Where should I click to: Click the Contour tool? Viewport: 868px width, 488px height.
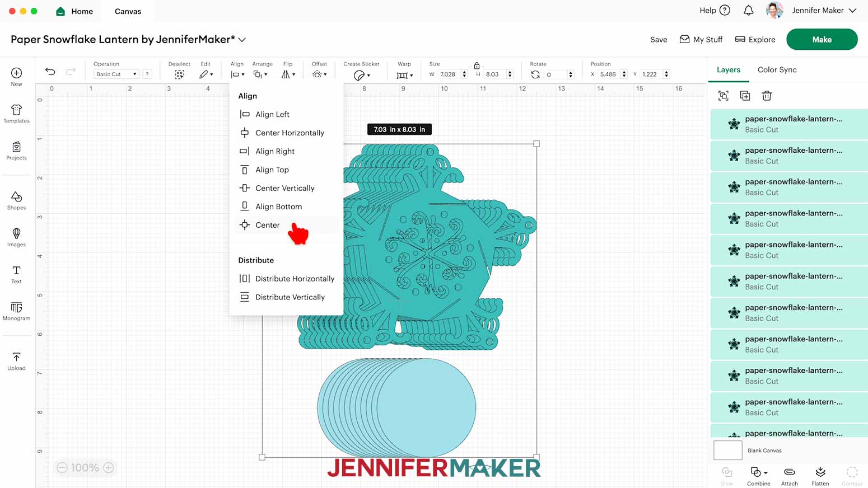[x=852, y=476]
